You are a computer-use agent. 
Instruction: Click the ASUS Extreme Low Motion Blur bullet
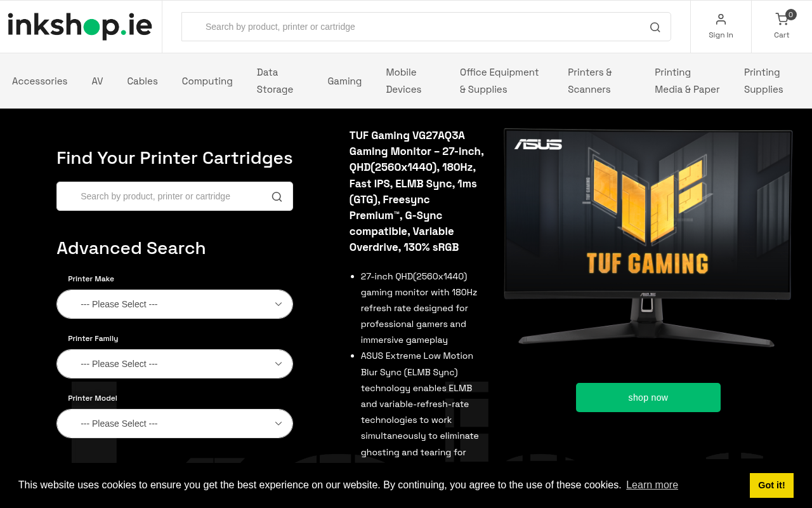pos(419,404)
